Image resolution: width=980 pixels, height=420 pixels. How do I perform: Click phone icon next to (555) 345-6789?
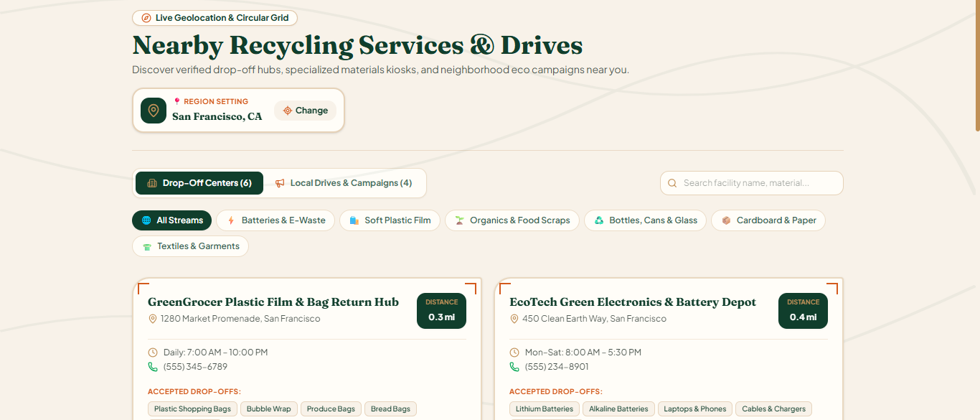(x=153, y=367)
